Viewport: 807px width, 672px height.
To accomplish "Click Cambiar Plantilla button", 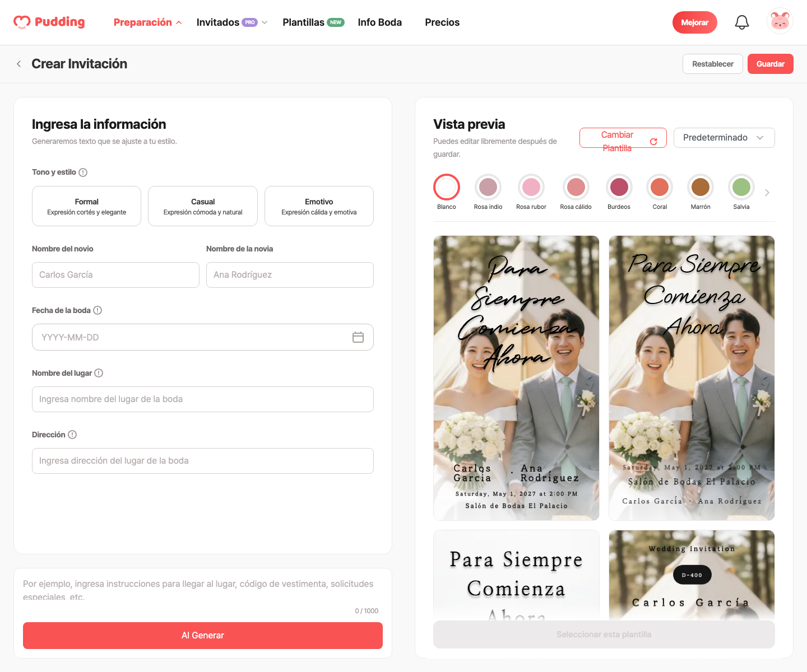I will click(x=623, y=138).
